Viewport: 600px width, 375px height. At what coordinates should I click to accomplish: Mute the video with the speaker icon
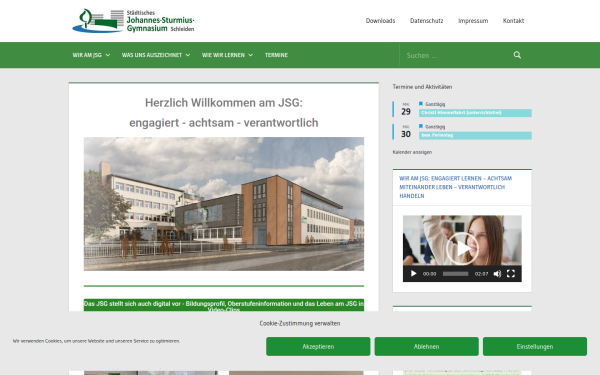(497, 274)
